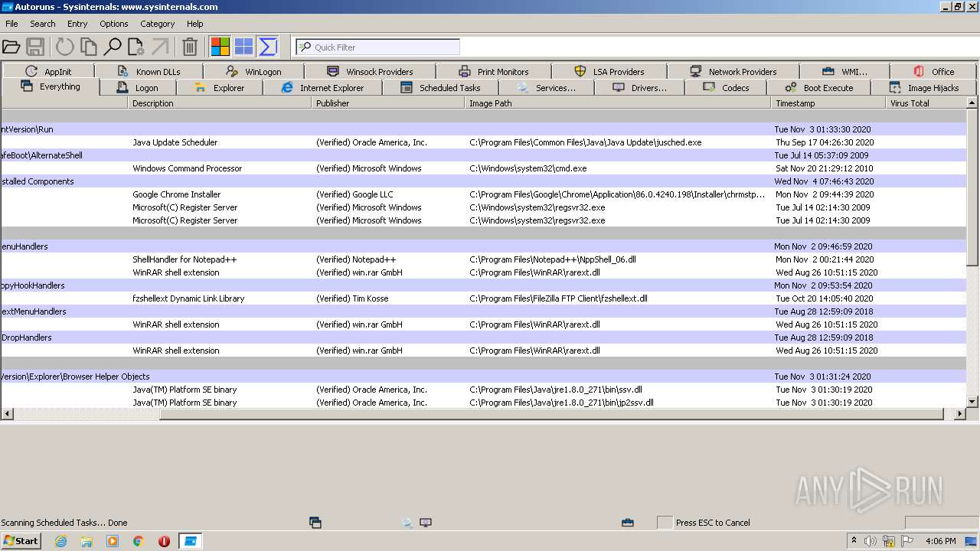Select the ShellHandler for Notepad++ entry
This screenshot has width=980, height=551.
pyautogui.click(x=185, y=259)
